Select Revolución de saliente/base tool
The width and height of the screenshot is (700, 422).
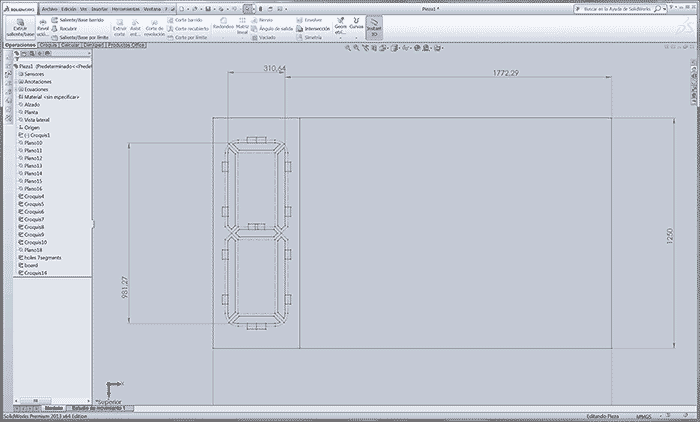coord(43,28)
